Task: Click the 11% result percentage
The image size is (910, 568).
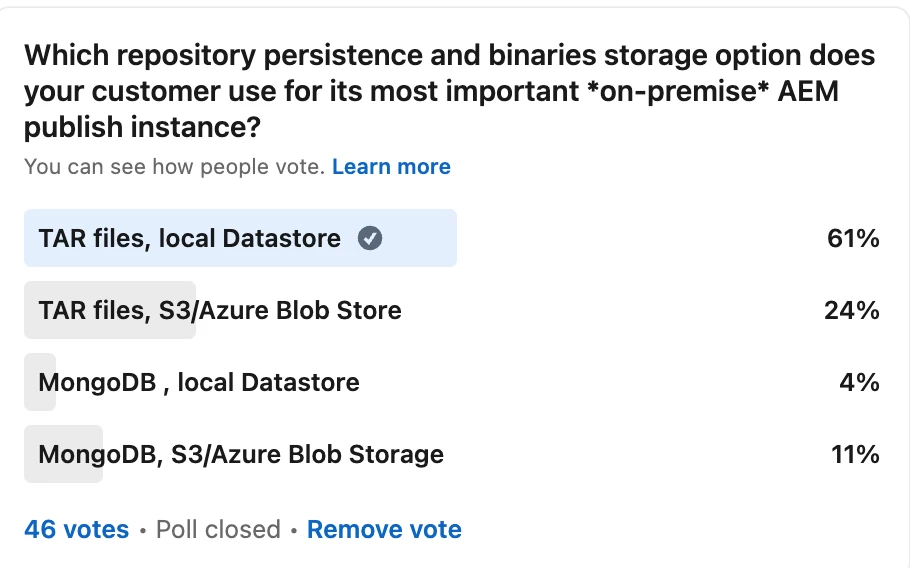Action: point(854,455)
